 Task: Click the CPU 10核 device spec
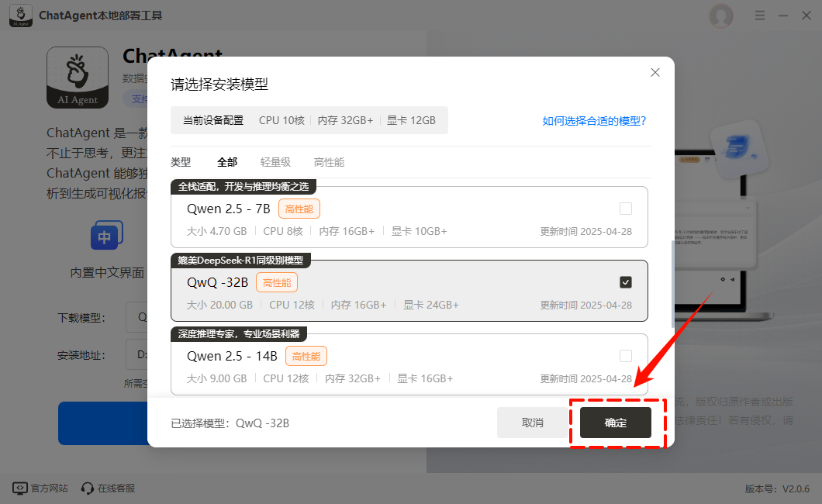click(281, 120)
